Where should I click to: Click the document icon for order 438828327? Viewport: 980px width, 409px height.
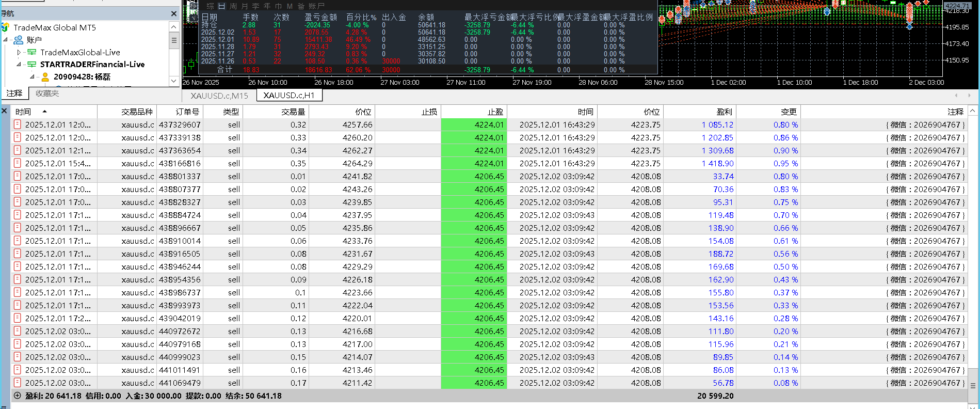coord(17,202)
